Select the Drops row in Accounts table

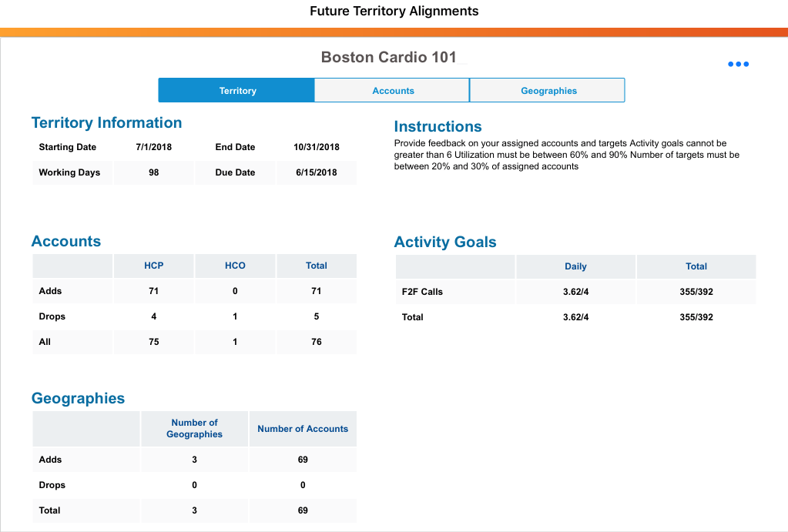pyautogui.click(x=52, y=316)
